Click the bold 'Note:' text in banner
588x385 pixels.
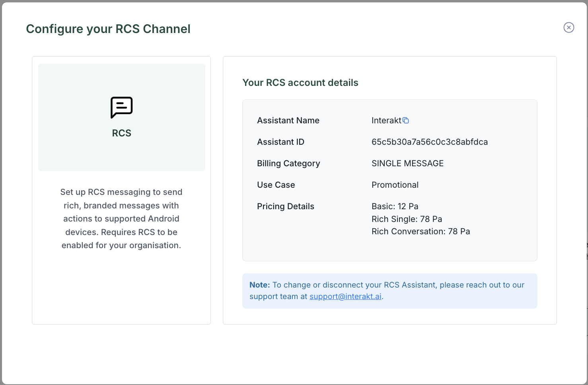pyautogui.click(x=259, y=285)
